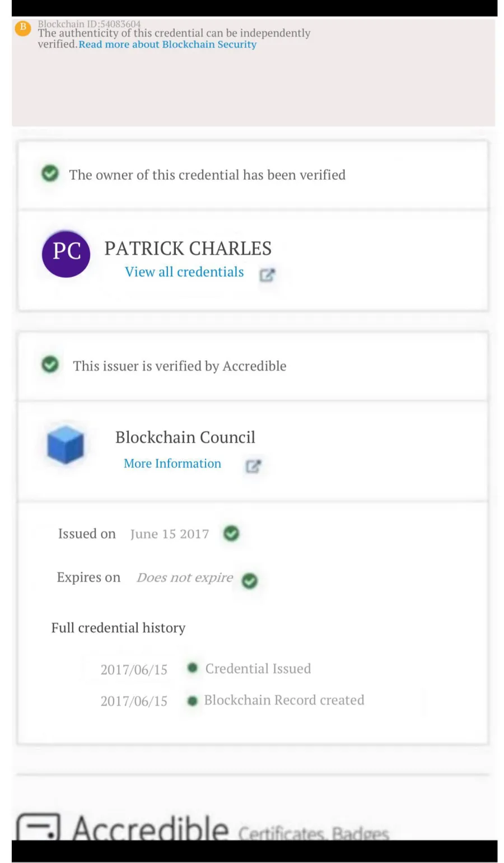Open the More Information link

(172, 464)
